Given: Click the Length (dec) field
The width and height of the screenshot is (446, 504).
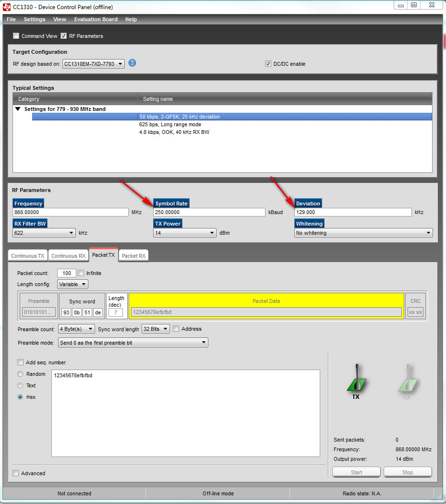Looking at the screenshot, I should (115, 312).
